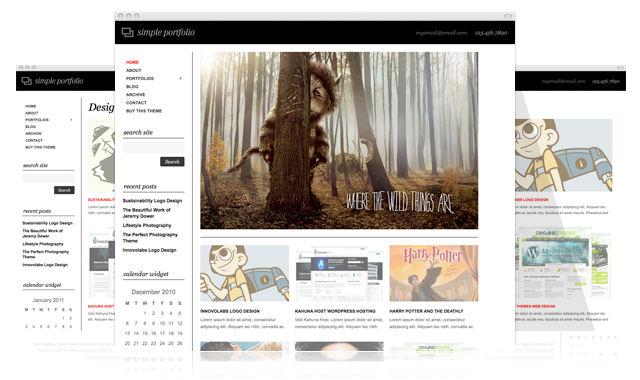Open the Organic Themes thumbnail in right window
This screenshot has height=380, width=640.
[x=564, y=263]
